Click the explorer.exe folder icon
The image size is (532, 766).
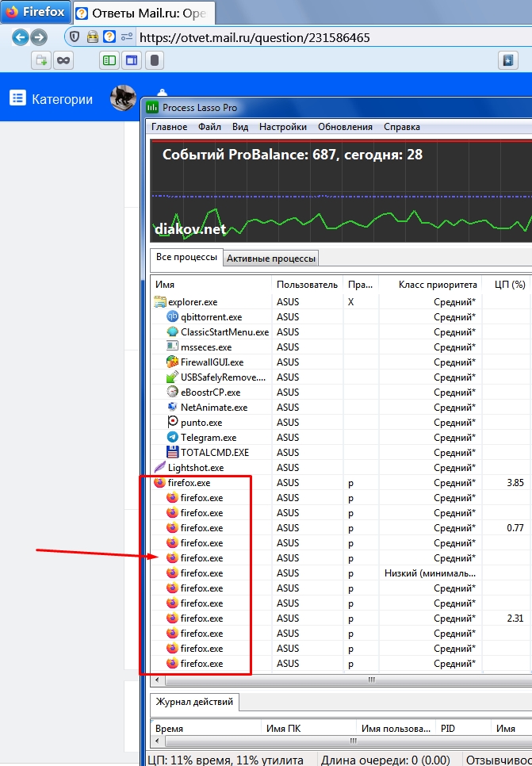[x=160, y=302]
